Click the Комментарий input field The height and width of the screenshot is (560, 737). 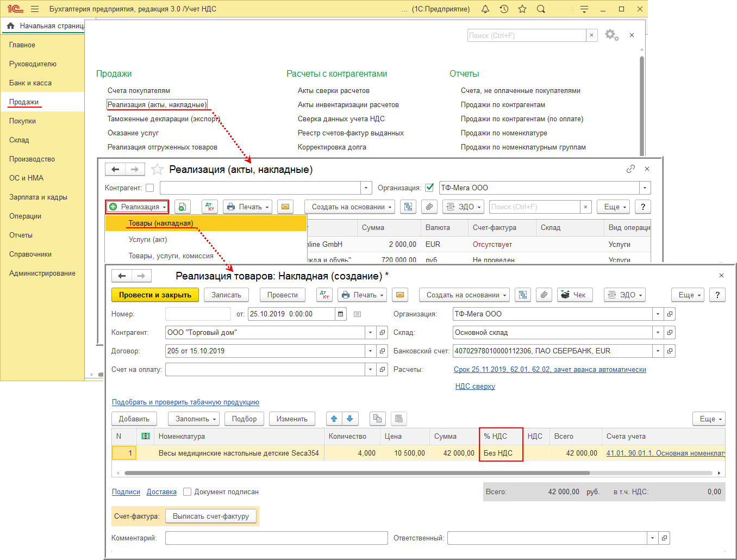[x=276, y=538]
